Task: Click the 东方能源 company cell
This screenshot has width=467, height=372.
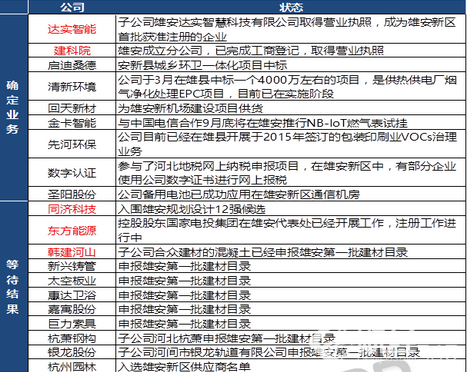Action: point(72,230)
